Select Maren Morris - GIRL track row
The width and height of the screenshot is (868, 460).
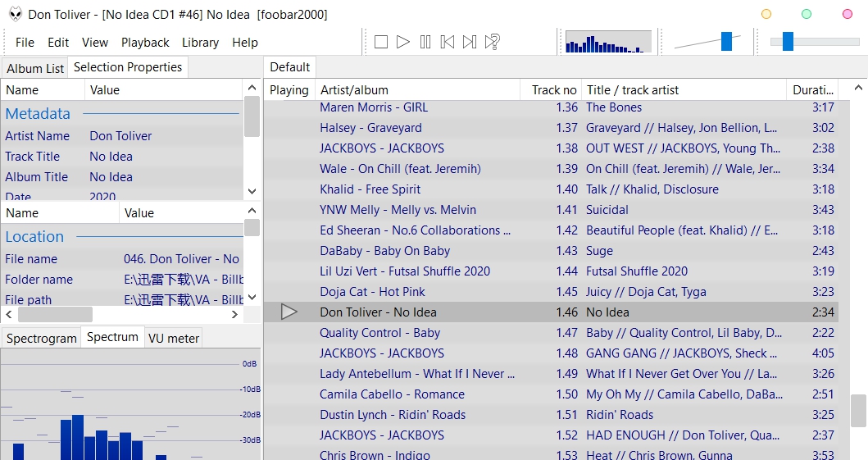tap(551, 107)
